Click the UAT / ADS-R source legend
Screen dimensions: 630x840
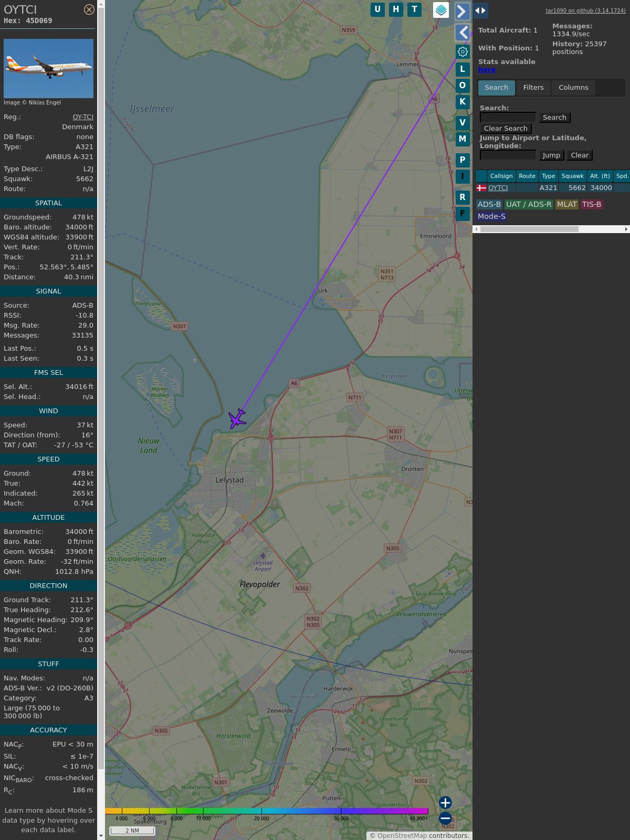tap(529, 205)
